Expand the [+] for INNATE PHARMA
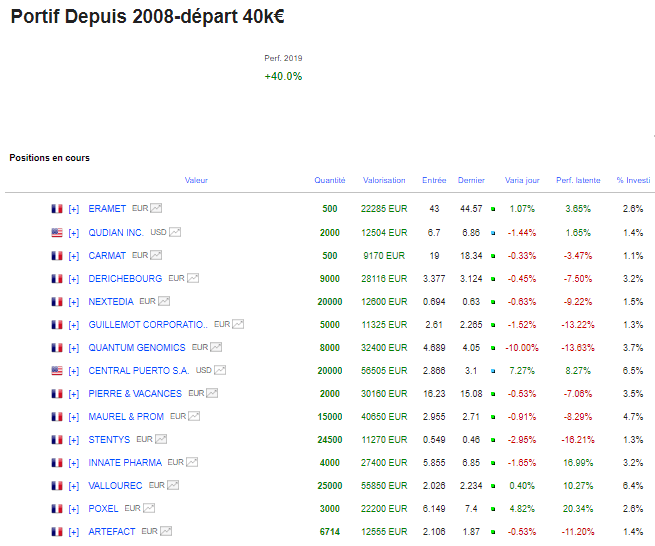 74,462
